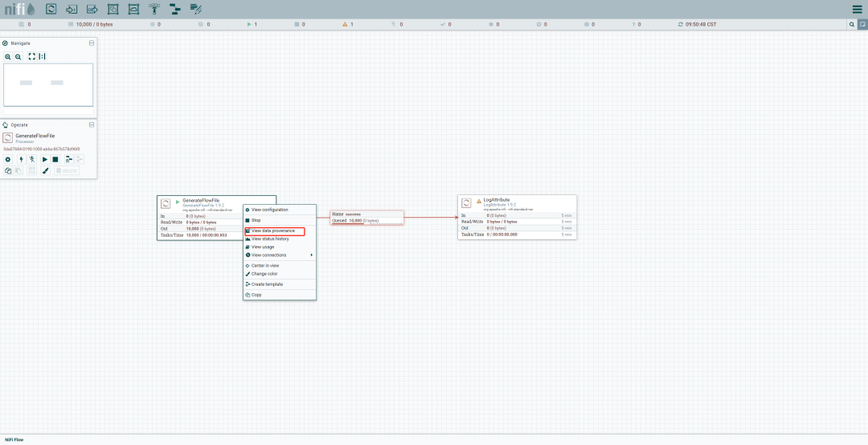868x445 pixels.
Task: Click the Navigate panel heading
Action: coord(20,43)
